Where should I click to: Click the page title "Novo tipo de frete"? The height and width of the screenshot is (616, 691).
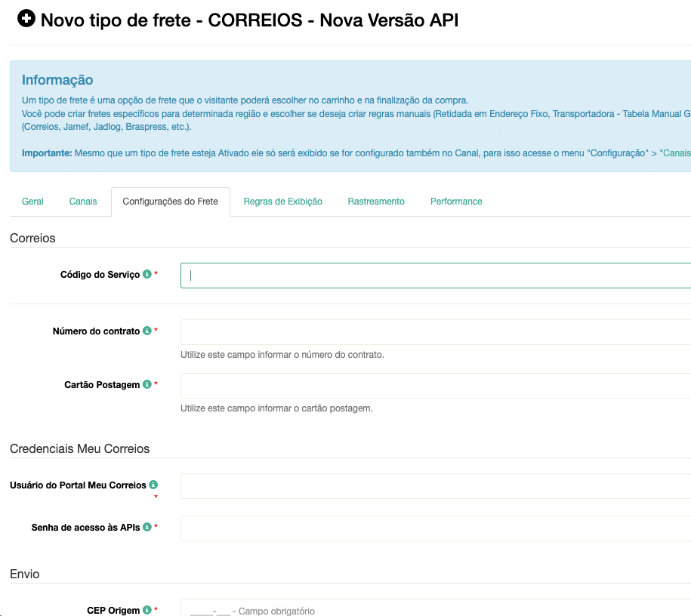click(x=116, y=20)
